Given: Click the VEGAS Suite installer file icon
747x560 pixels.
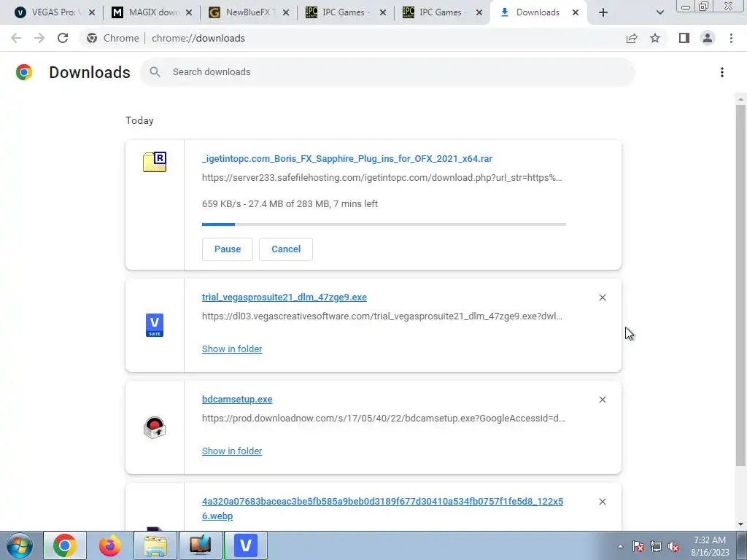Looking at the screenshot, I should 155,325.
